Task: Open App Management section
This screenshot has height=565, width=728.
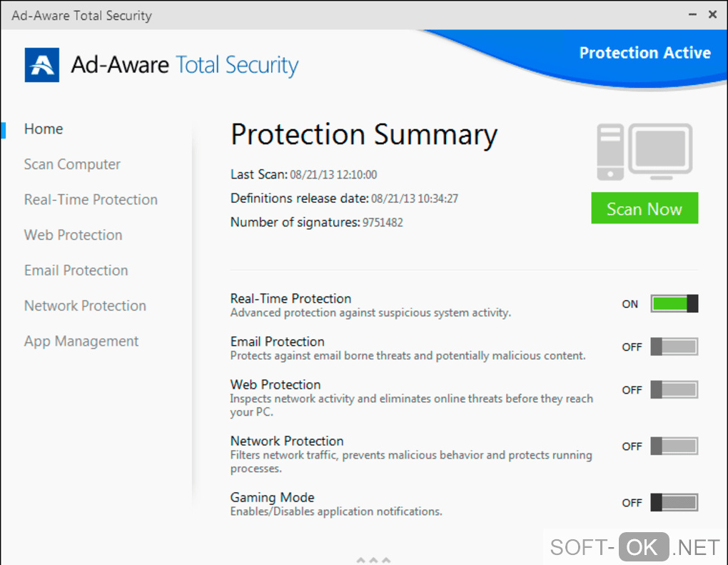Action: tap(81, 341)
